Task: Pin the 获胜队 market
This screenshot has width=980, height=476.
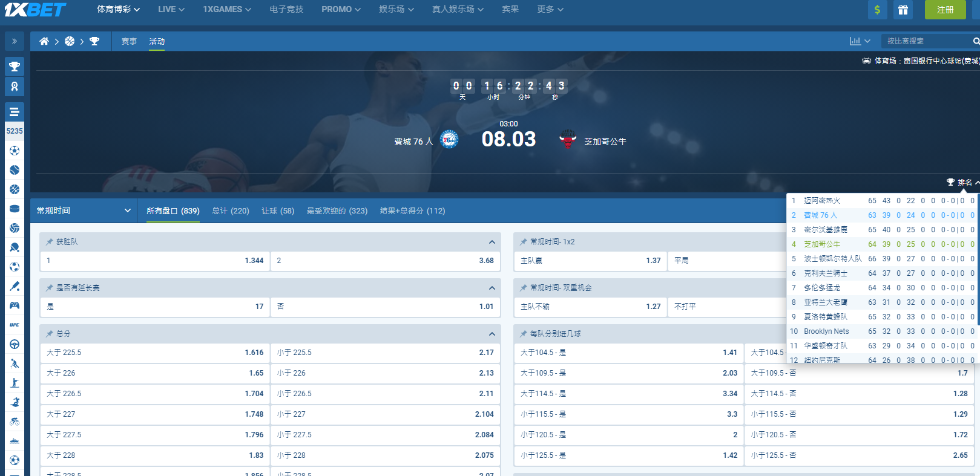Action: [50, 242]
